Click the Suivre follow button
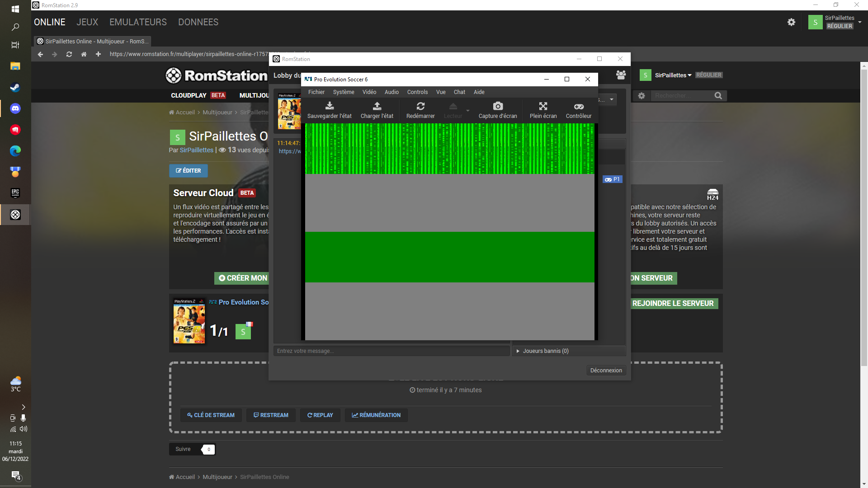This screenshot has width=868, height=488. click(183, 449)
